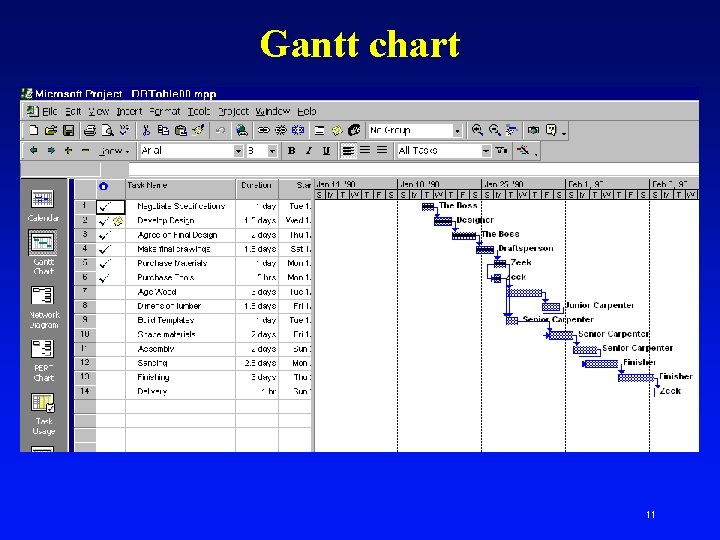Click the Insert Hyperlink globe icon
720x540 pixels.
pyautogui.click(x=242, y=130)
